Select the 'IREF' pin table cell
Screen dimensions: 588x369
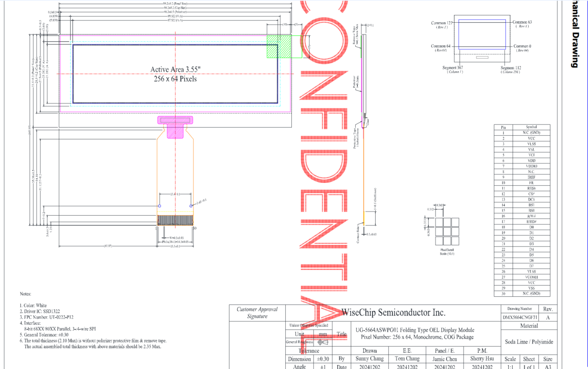tap(531, 177)
